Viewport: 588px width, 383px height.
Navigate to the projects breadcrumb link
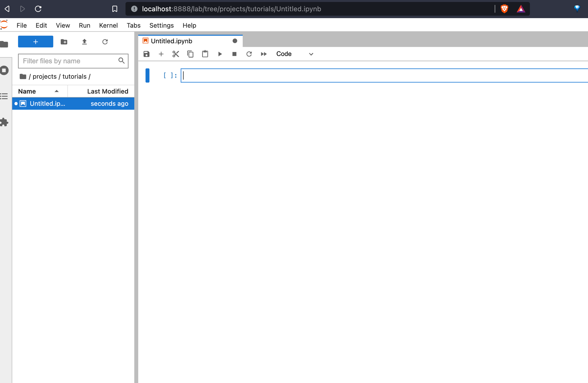pyautogui.click(x=45, y=76)
